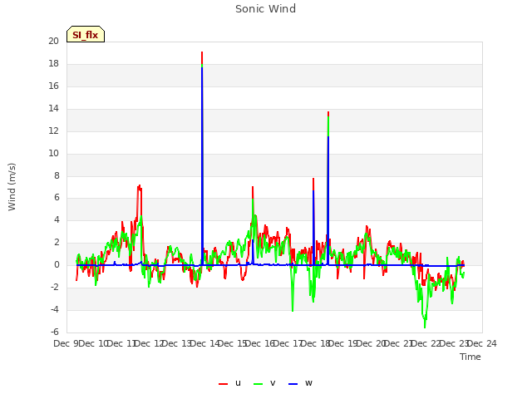Click the blue w legend color marker
The width and height of the screenshot is (532, 399).
click(x=293, y=384)
